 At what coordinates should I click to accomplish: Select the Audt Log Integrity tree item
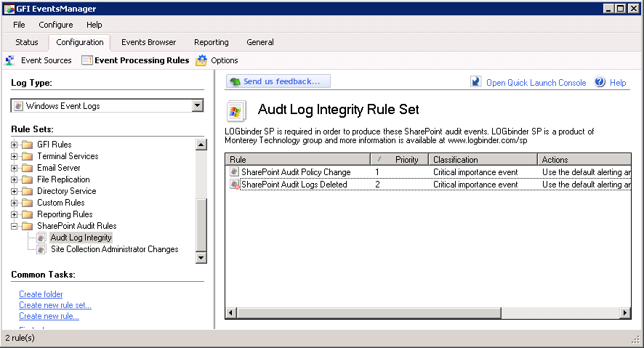click(81, 238)
